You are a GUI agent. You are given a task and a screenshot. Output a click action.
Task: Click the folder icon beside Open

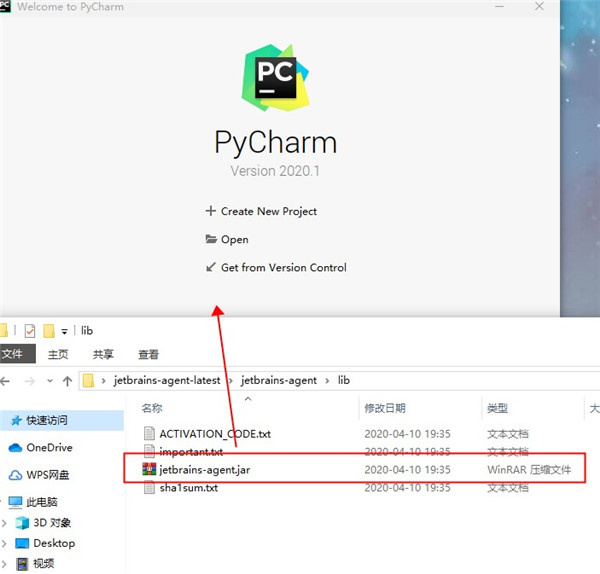click(x=211, y=239)
